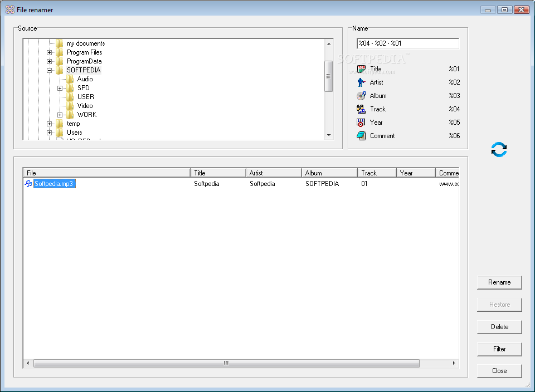Viewport: 535px width, 392px height.
Task: Click the %02 Artist placeholder code
Action: [454, 82]
